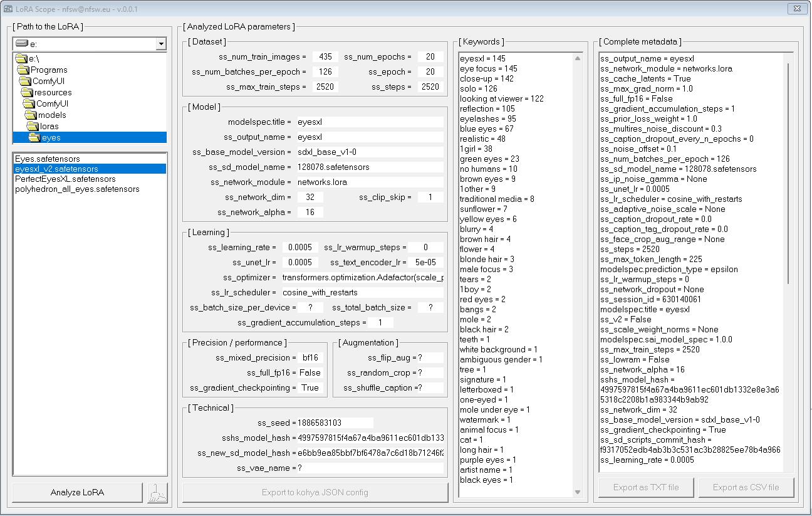Click the ss_seed value field

coord(335,423)
